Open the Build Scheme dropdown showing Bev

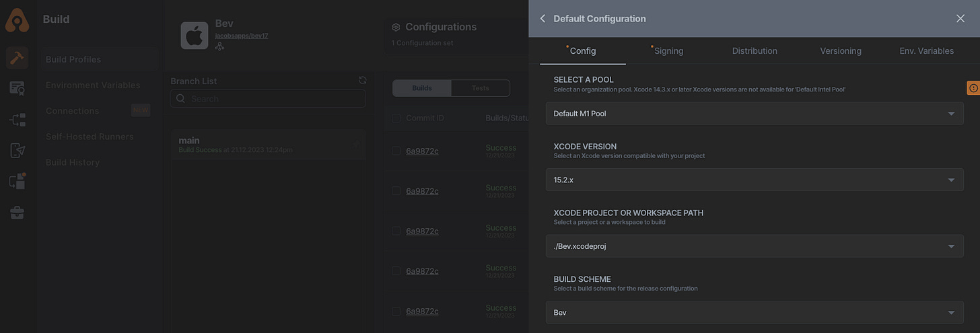click(755, 312)
